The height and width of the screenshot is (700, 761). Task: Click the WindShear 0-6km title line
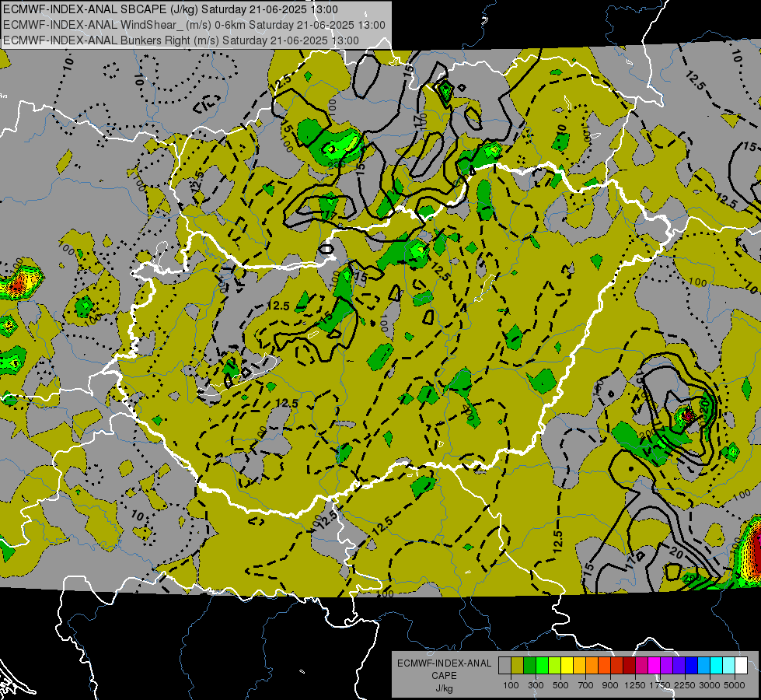(194, 25)
